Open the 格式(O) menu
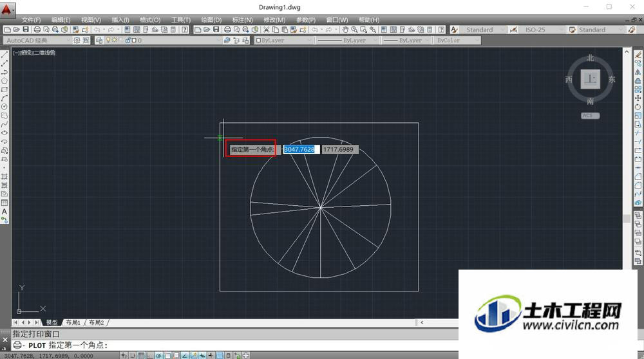The width and height of the screenshot is (644, 359). [150, 20]
